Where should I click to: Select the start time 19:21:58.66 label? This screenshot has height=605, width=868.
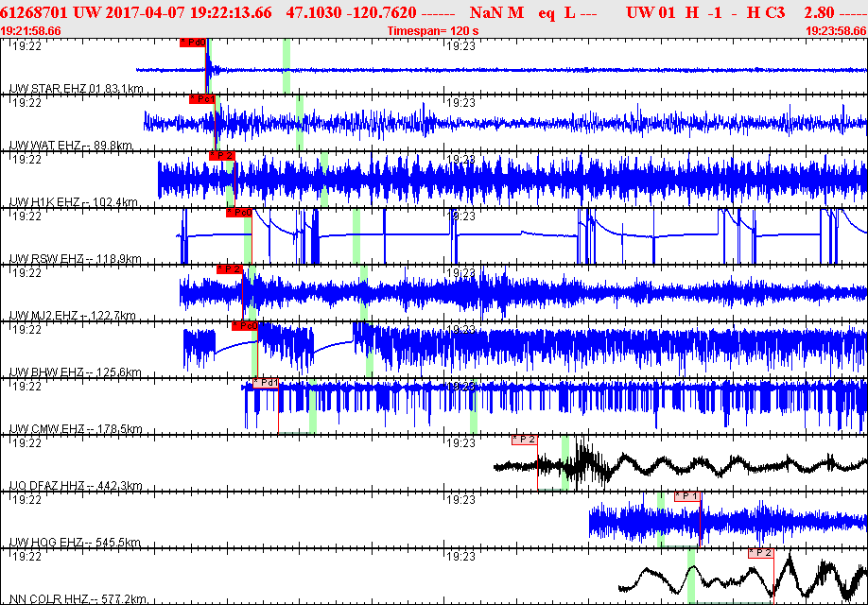[31, 31]
